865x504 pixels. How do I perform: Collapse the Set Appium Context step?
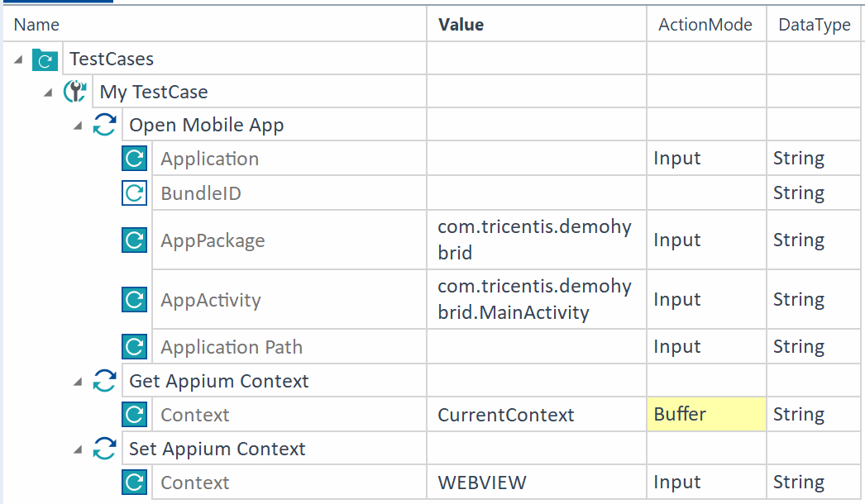click(x=78, y=450)
